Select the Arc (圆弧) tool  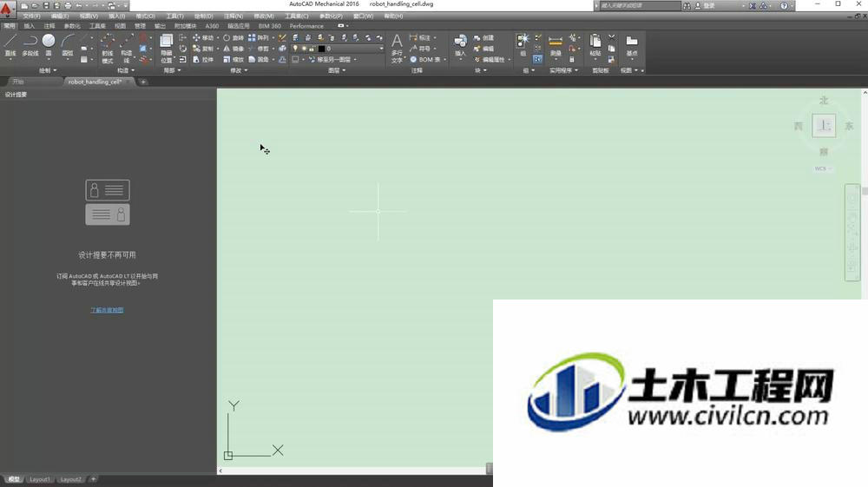(68, 45)
